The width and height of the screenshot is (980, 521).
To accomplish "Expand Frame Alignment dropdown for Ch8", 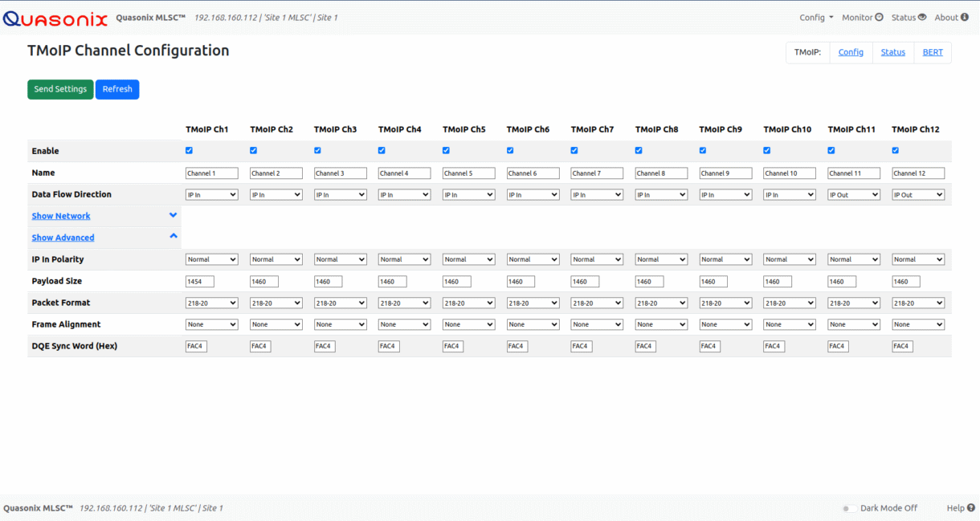I will pos(661,324).
